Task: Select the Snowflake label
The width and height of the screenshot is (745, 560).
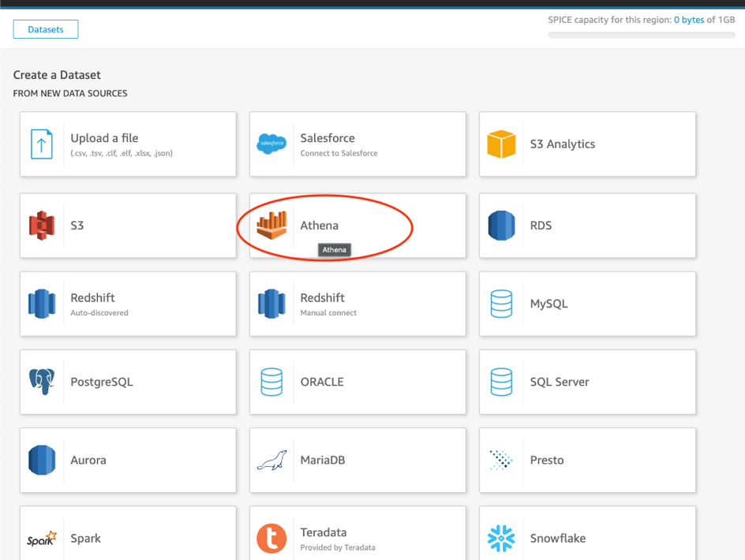Action: coord(558,539)
